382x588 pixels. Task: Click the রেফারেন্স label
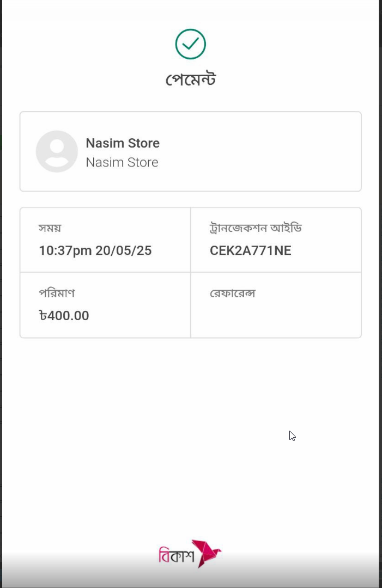pos(233,293)
